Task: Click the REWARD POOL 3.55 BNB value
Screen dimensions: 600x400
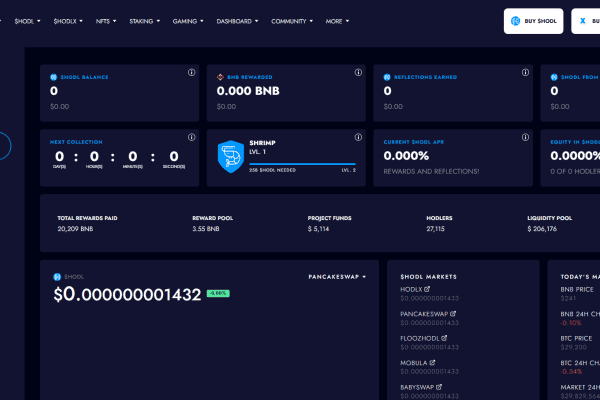Action: [206, 229]
